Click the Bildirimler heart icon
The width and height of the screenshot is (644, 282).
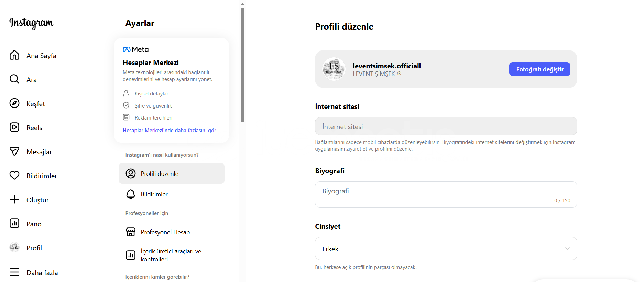coord(14,176)
